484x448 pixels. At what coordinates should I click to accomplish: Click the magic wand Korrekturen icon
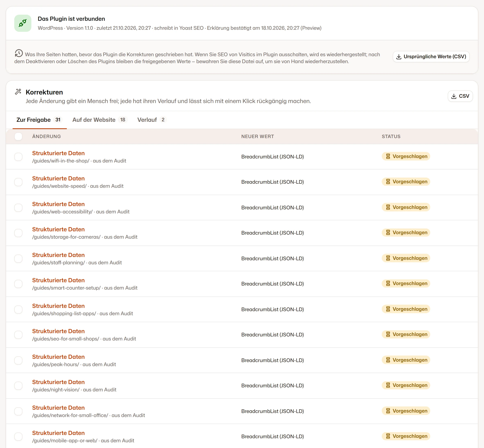click(x=18, y=92)
